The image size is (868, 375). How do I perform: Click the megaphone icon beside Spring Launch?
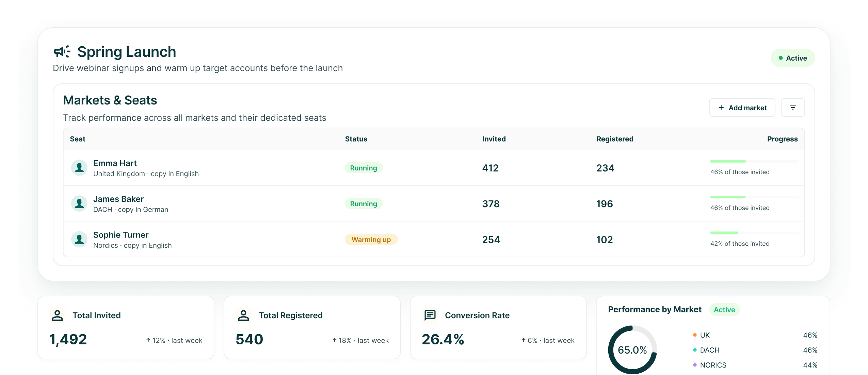(x=62, y=52)
